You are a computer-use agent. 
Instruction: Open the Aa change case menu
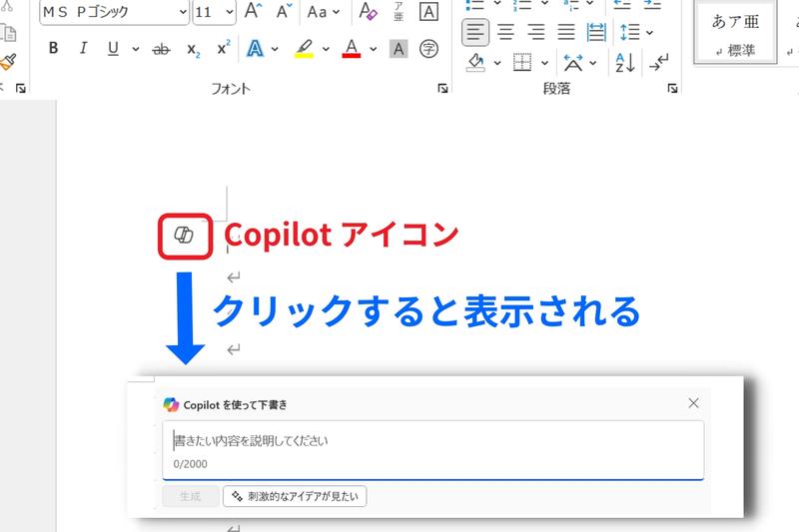click(323, 11)
